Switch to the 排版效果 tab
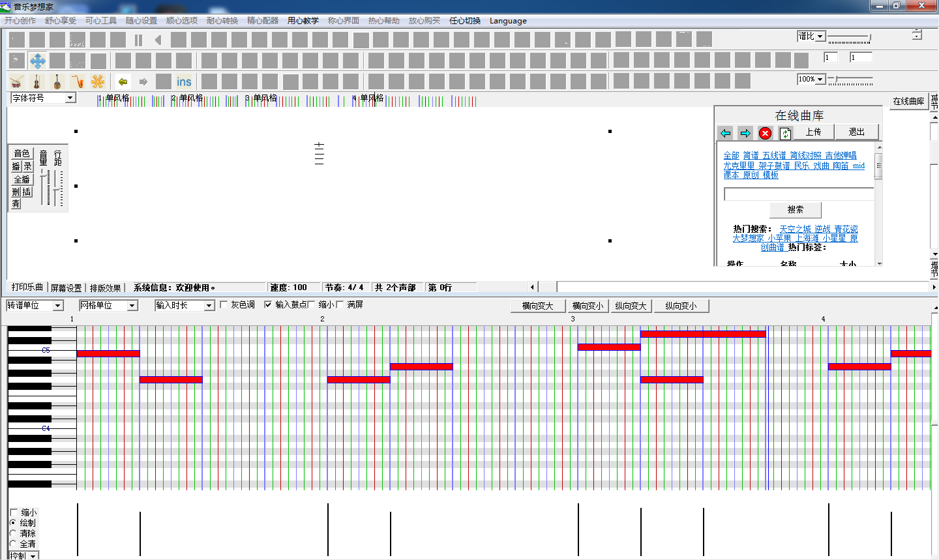The image size is (939, 560). pyautogui.click(x=106, y=287)
